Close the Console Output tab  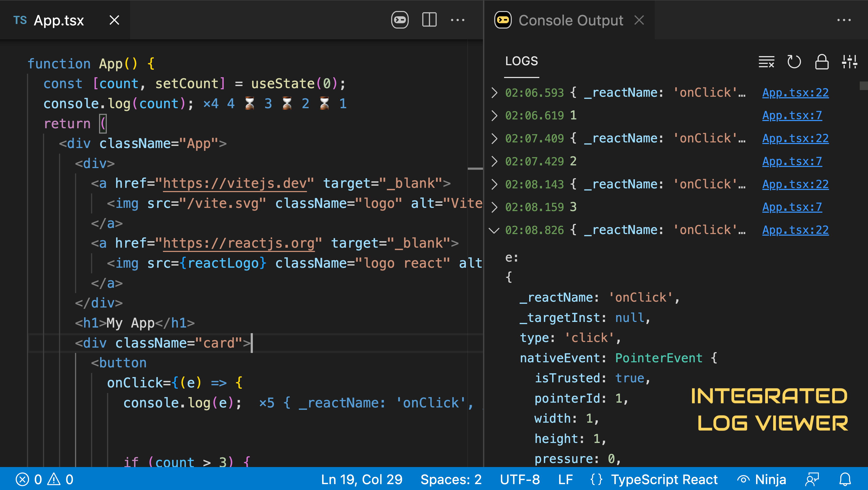(639, 20)
